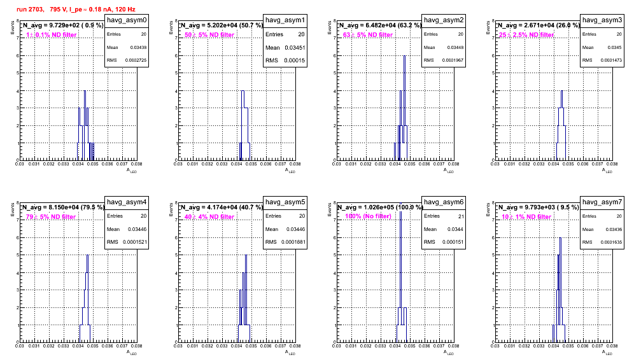Select RMS value 0.0002725
Viewport: 634px width, 364px height.
click(136, 60)
